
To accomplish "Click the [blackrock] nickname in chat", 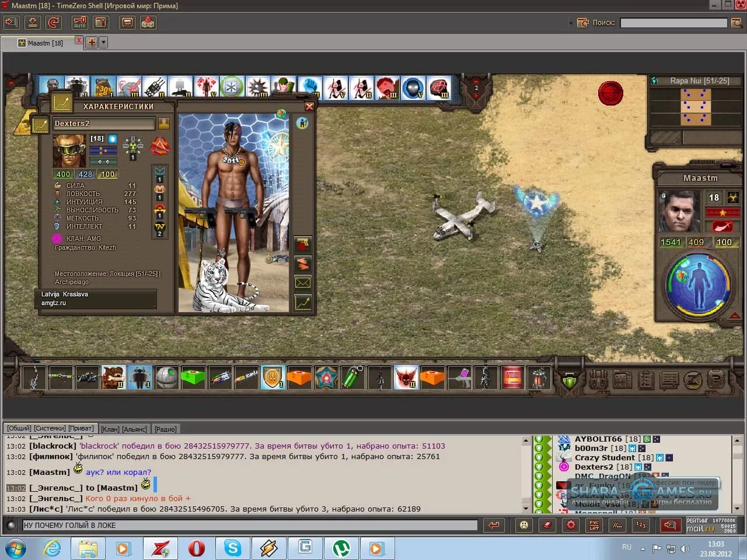I will point(53,446).
